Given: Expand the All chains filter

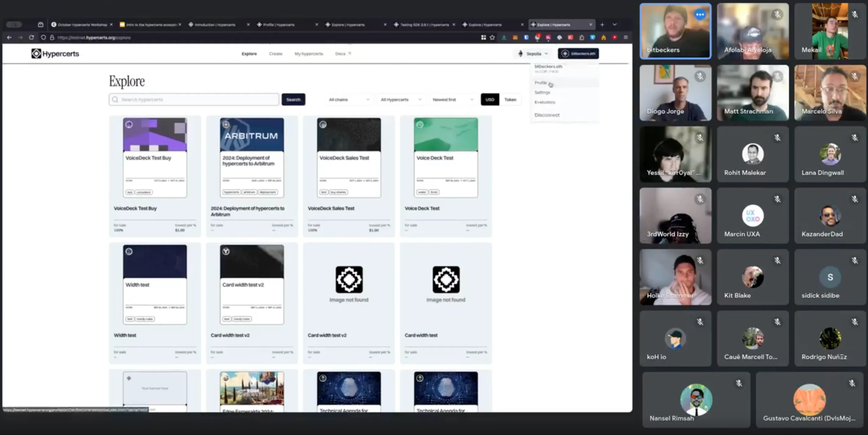Looking at the screenshot, I should click(x=349, y=100).
